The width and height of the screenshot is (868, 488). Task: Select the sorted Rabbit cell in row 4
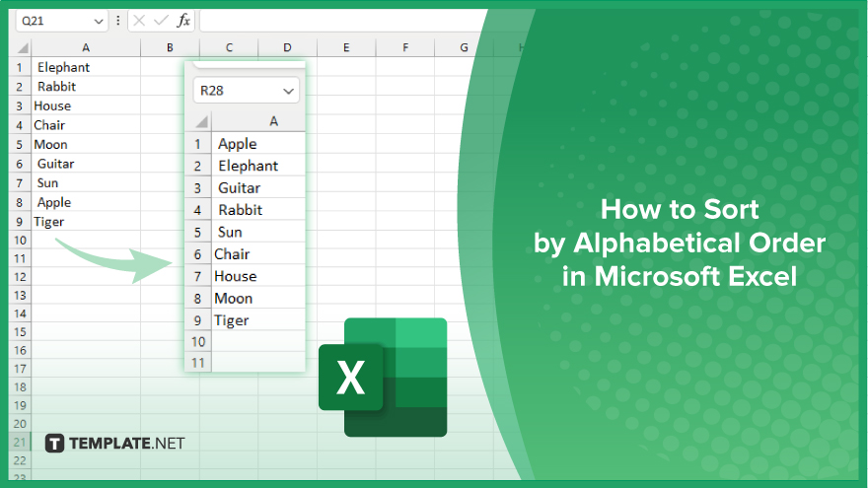pos(258,210)
